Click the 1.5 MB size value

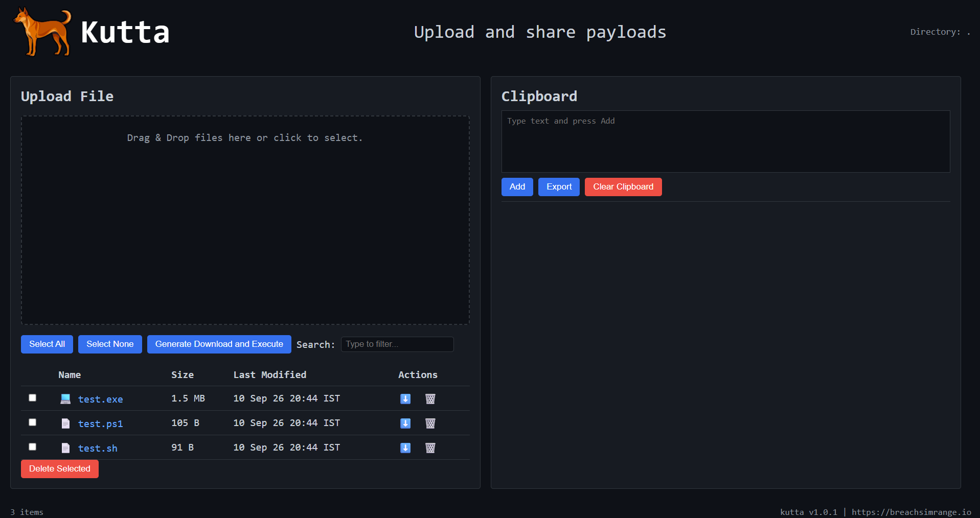(x=188, y=398)
